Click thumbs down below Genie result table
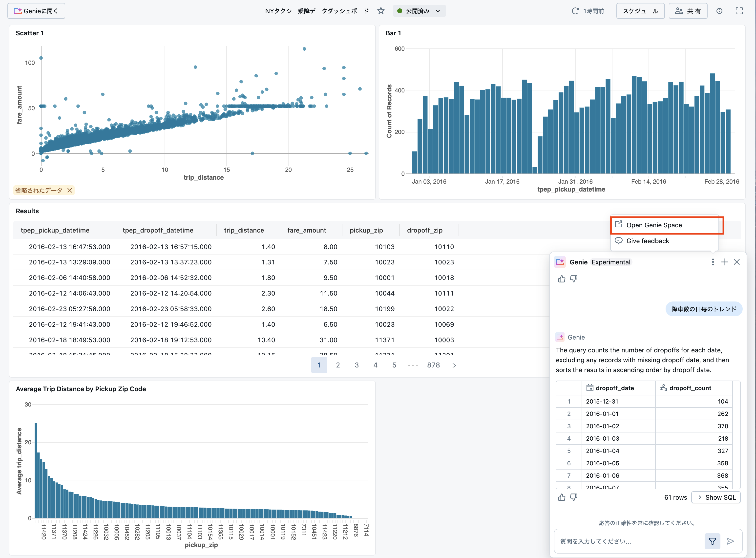Screen dimensions: 756x558 (x=574, y=497)
